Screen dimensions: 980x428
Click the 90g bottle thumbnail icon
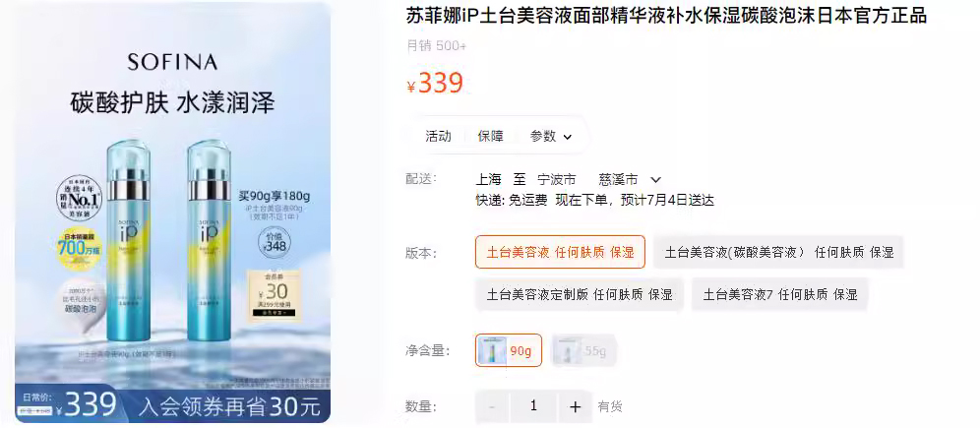[493, 350]
